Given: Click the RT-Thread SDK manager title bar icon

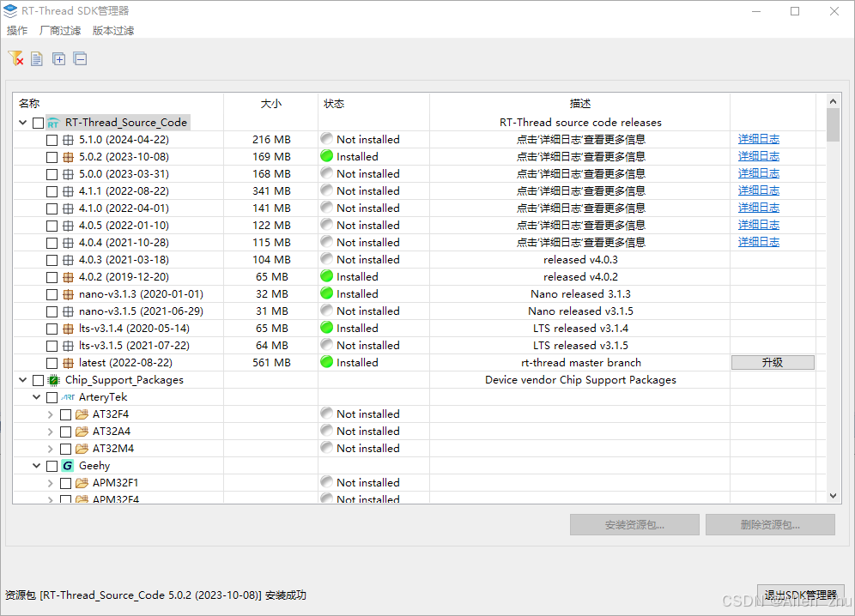Looking at the screenshot, I should (10, 11).
